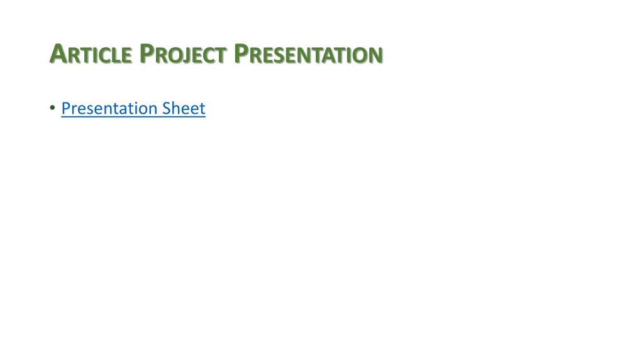Click the capital P of green Presentation

(241, 53)
